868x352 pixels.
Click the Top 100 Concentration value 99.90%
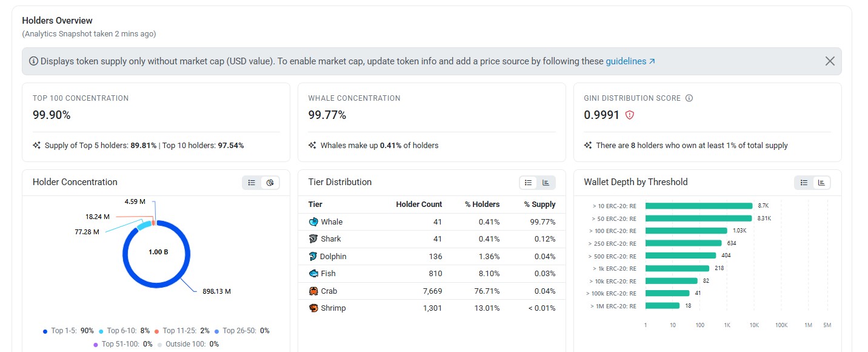click(52, 115)
